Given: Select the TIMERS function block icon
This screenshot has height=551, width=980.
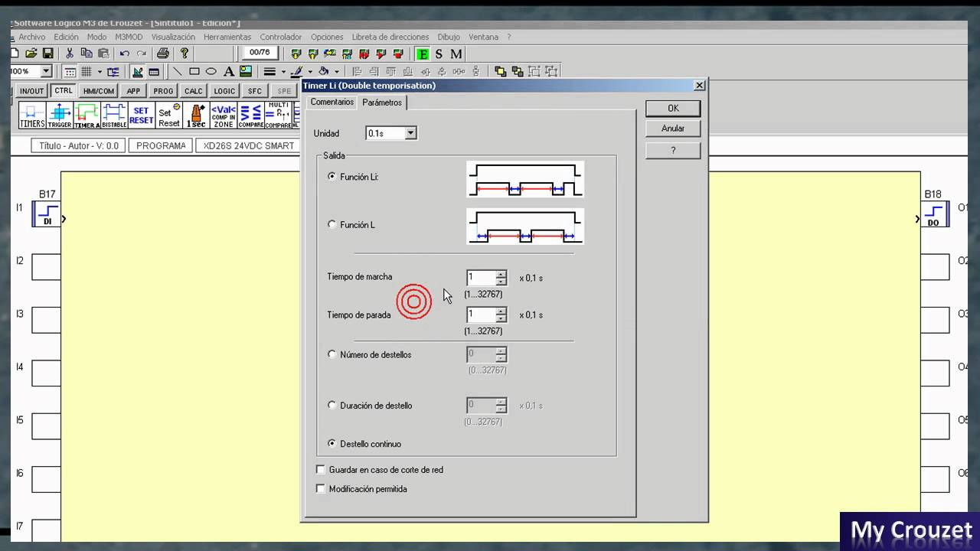Looking at the screenshot, I should tap(32, 116).
